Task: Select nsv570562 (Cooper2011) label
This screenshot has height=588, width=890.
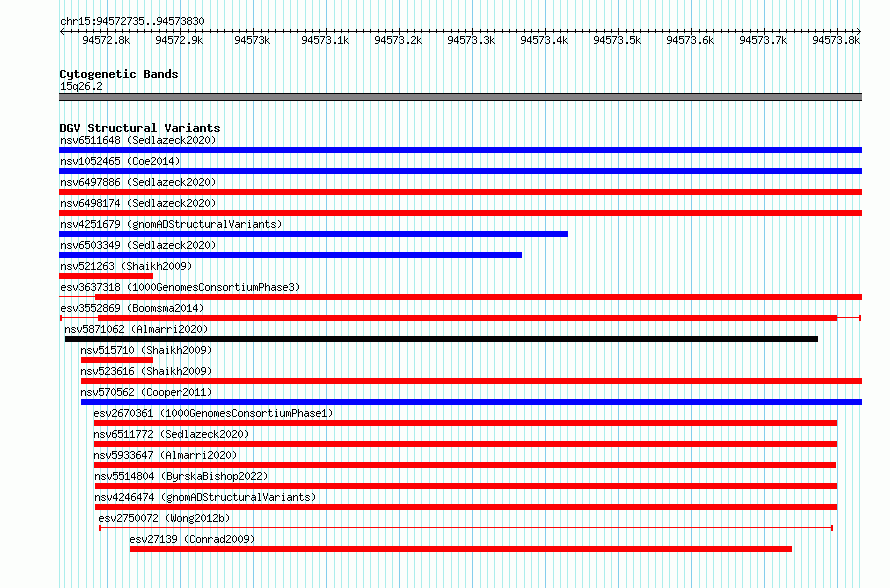Action: (146, 392)
